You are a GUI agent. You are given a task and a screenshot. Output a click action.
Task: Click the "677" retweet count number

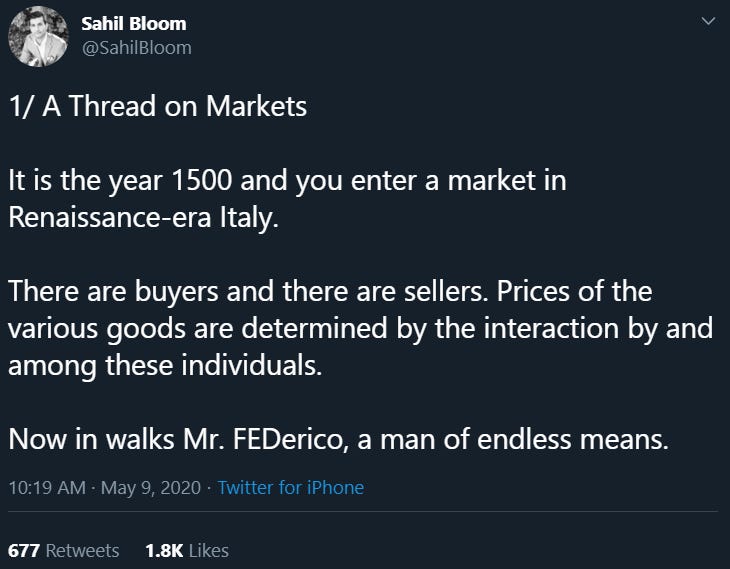(23, 550)
